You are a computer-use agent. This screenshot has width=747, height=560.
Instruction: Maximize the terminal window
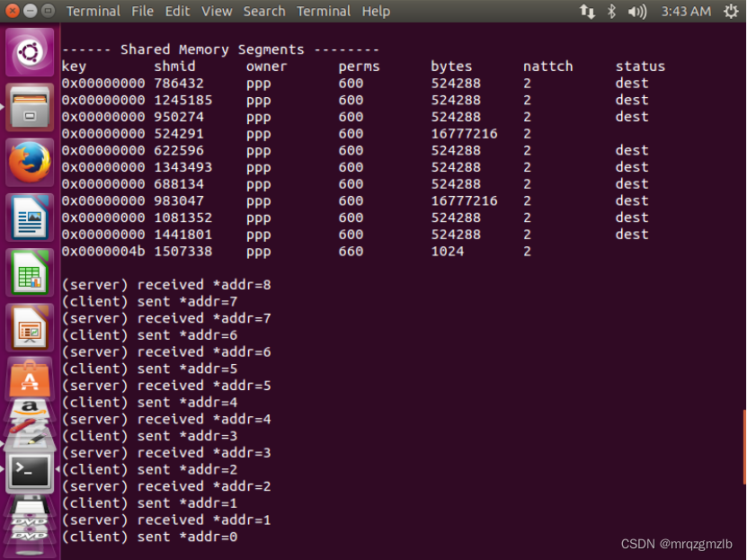(x=48, y=11)
